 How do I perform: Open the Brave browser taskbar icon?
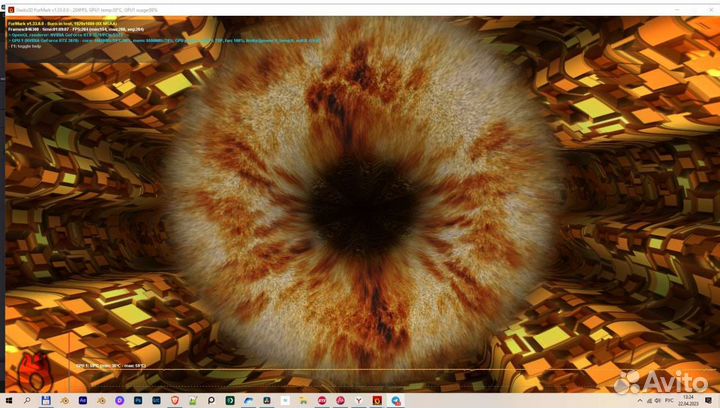coord(175,400)
